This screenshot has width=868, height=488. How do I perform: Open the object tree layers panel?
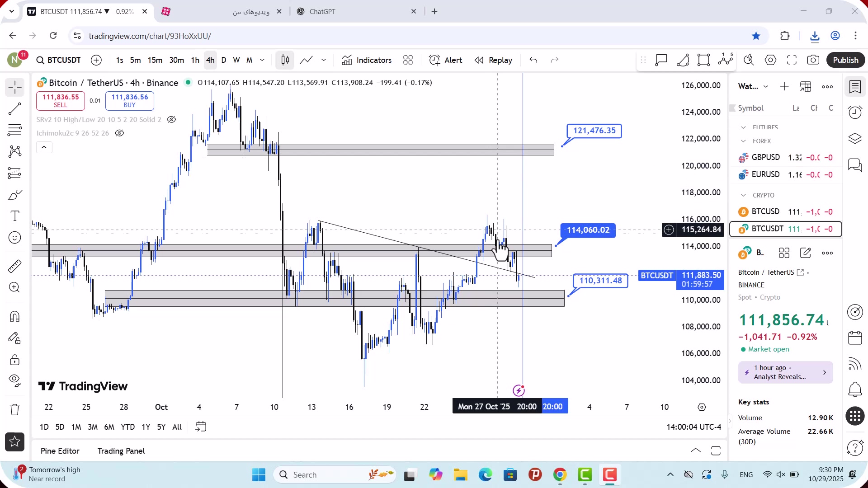(x=855, y=138)
